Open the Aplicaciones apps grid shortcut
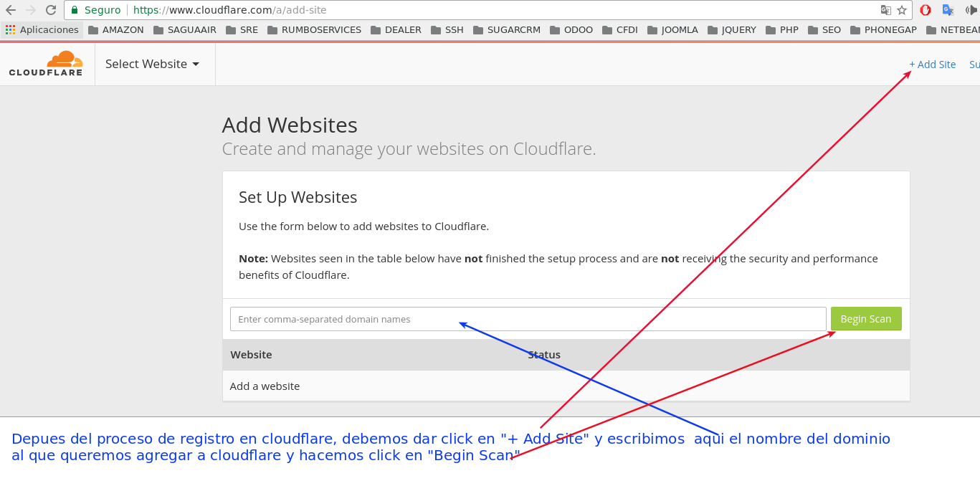 (x=42, y=30)
